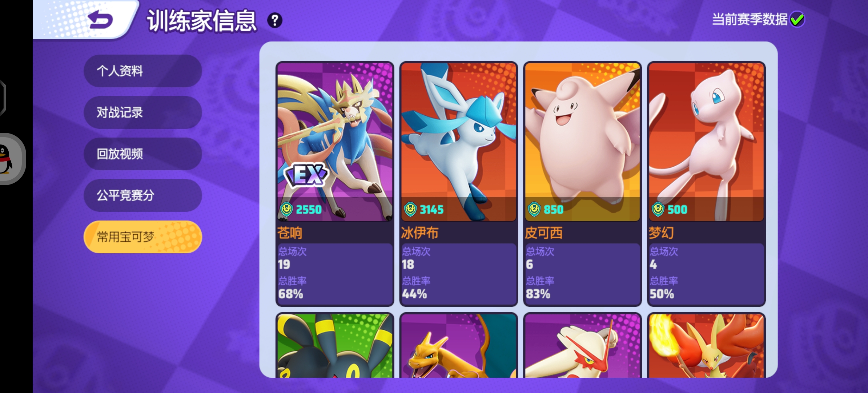Open the question mark help icon
Viewport: 868px width, 393px height.
[x=275, y=20]
